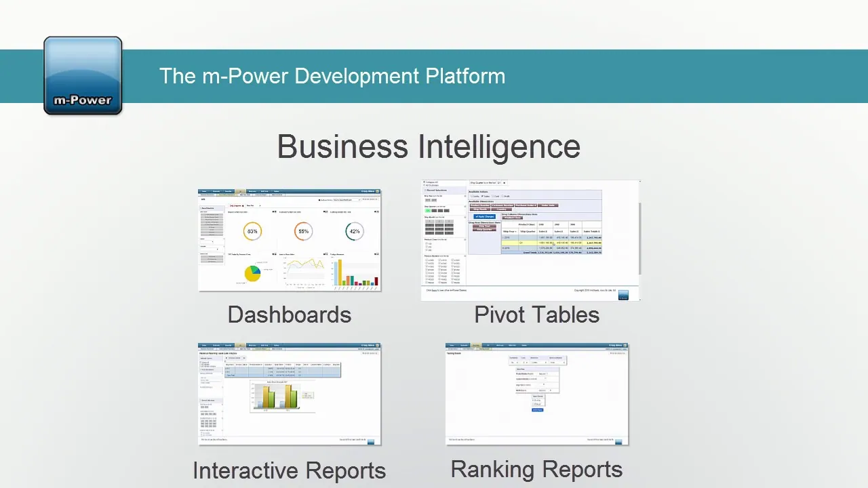Open the Interactive Reports screenshot thumbnail

290,394
